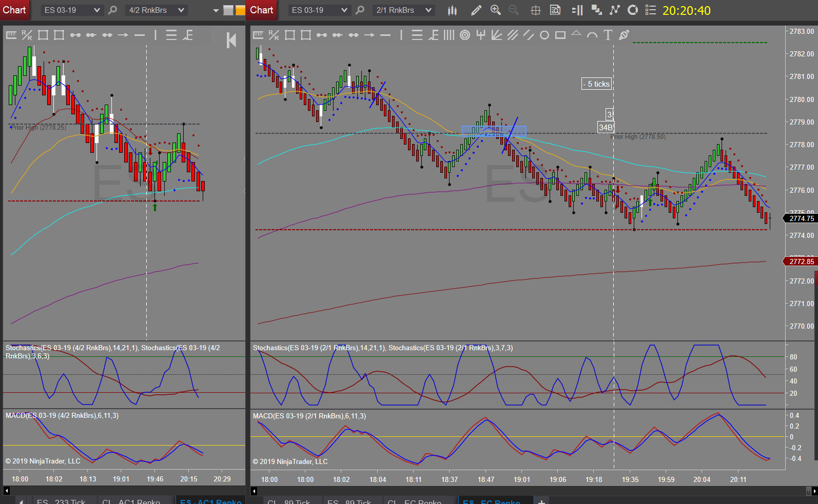The width and height of the screenshot is (818, 504).
Task: Open the drawing tools pencil icon
Action: tap(476, 10)
